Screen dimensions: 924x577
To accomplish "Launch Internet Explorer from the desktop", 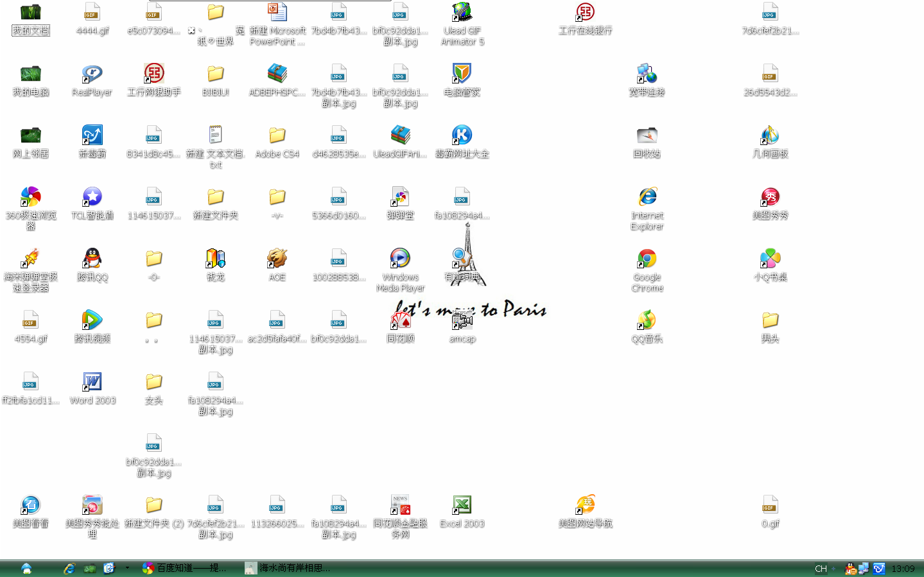I will pos(647,197).
